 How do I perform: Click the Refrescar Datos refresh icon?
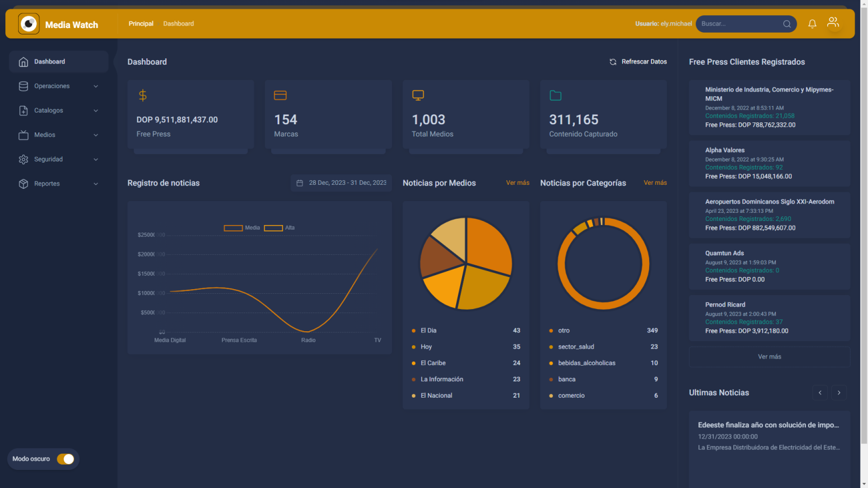pos(613,62)
